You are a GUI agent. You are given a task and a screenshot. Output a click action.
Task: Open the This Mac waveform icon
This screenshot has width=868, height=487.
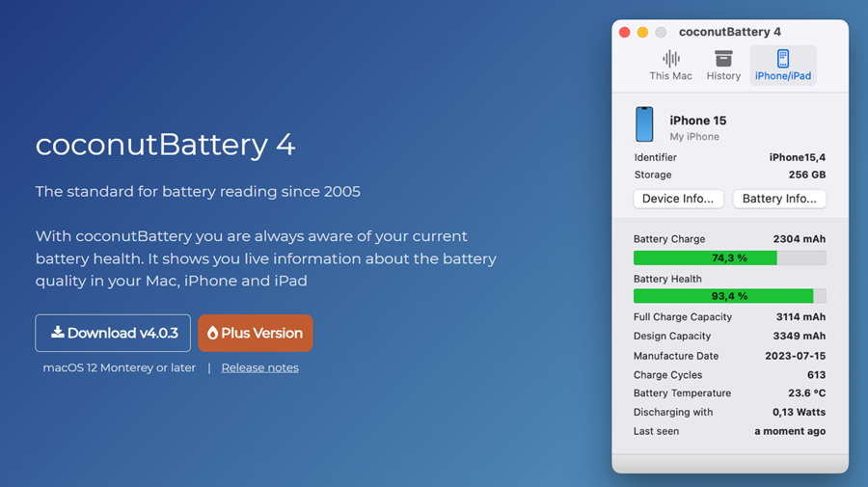(671, 58)
